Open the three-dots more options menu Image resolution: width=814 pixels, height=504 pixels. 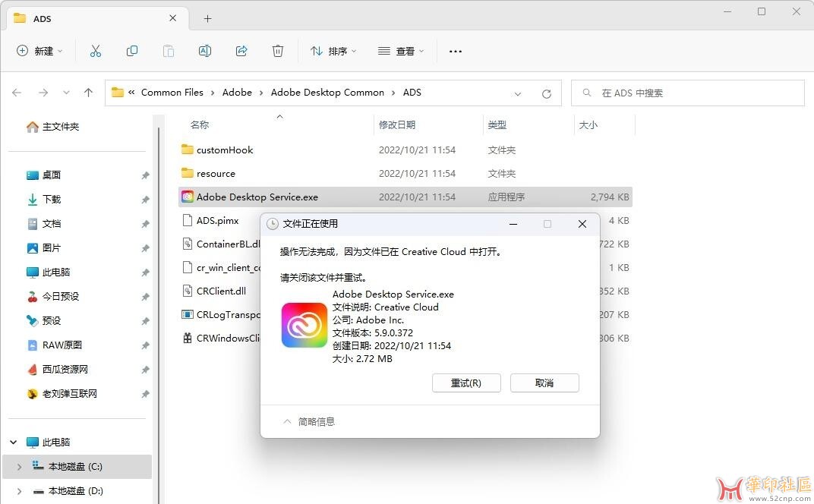click(456, 52)
